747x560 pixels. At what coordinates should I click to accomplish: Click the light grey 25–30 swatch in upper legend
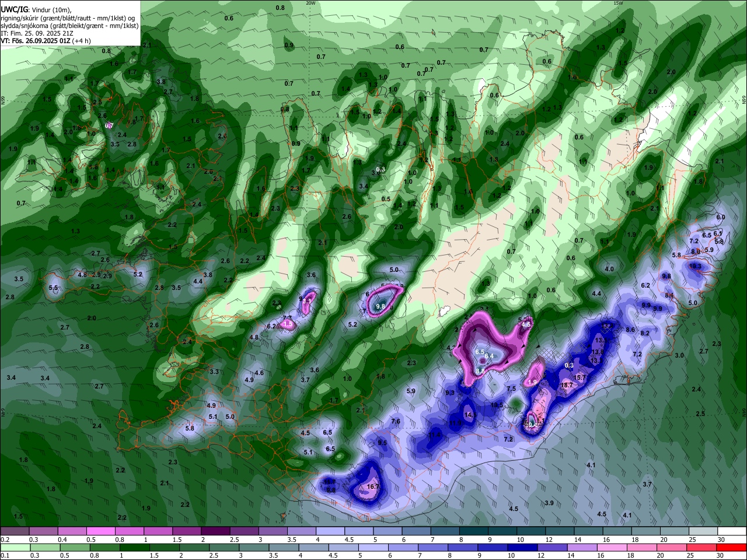pyautogui.click(x=704, y=531)
